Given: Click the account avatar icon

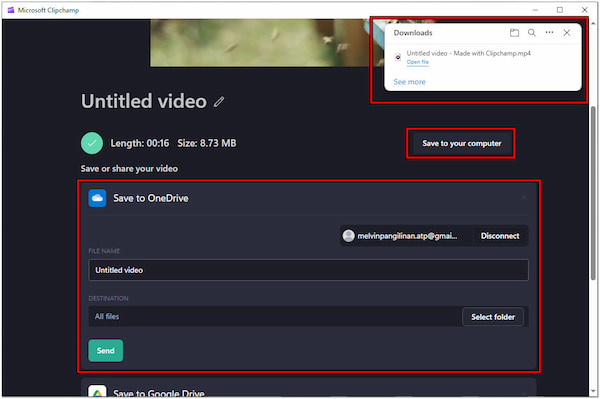Looking at the screenshot, I should [x=348, y=236].
